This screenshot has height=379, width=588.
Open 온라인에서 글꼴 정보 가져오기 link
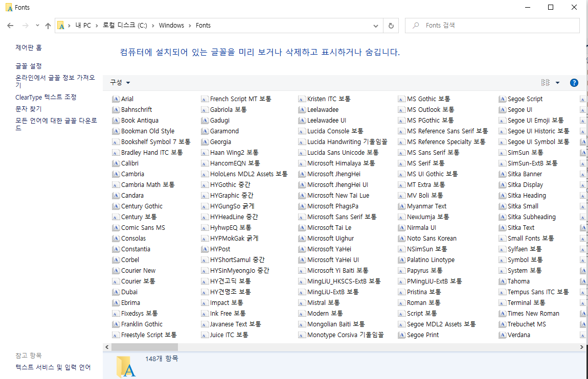point(55,81)
